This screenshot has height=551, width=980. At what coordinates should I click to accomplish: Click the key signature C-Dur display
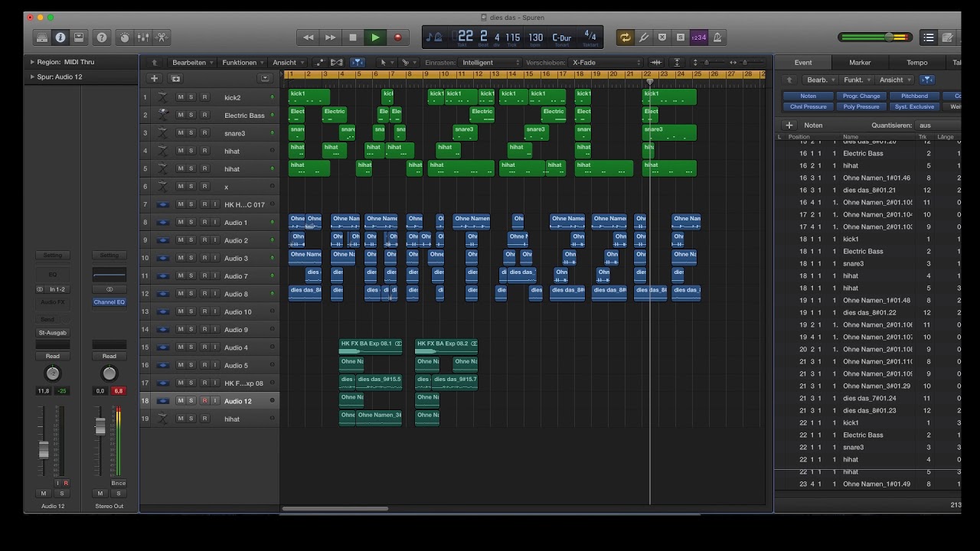(x=562, y=37)
